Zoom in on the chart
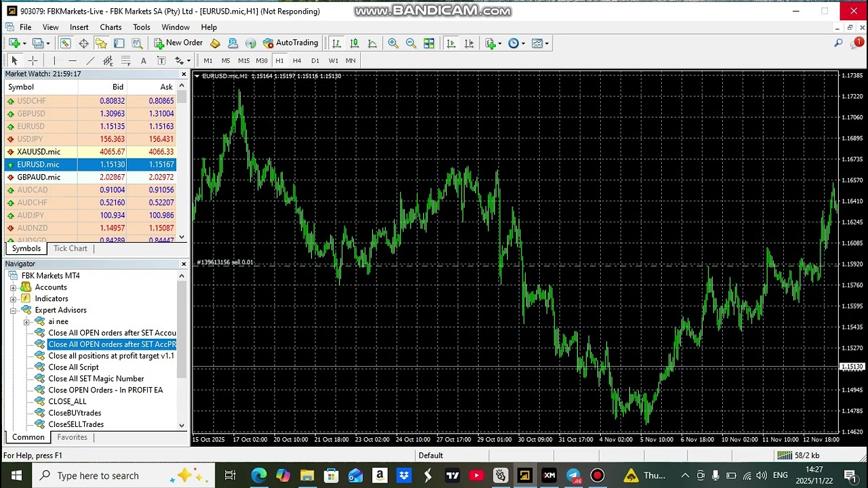Viewport: 868px width, 488px height. coord(393,43)
